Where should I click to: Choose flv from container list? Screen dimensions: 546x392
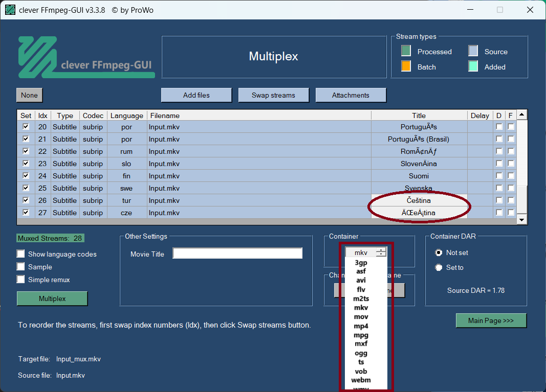click(x=361, y=289)
